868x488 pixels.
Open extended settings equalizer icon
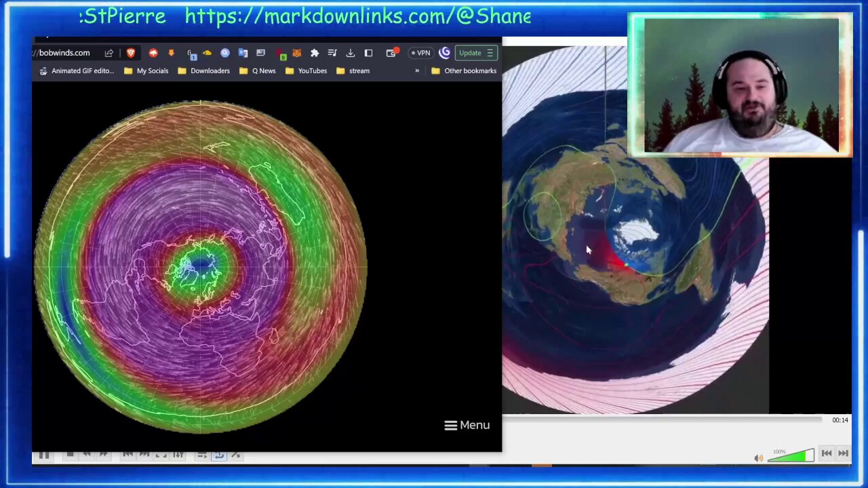point(178,455)
